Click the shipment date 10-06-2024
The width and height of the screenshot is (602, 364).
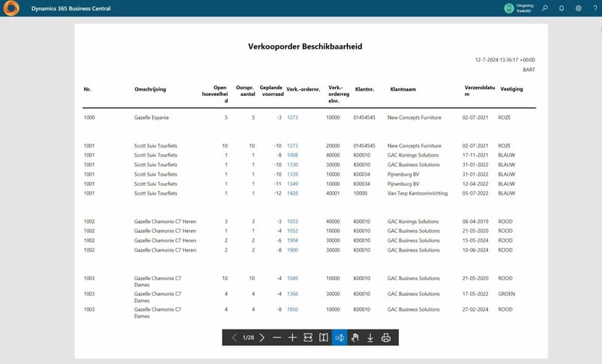[x=475, y=250]
